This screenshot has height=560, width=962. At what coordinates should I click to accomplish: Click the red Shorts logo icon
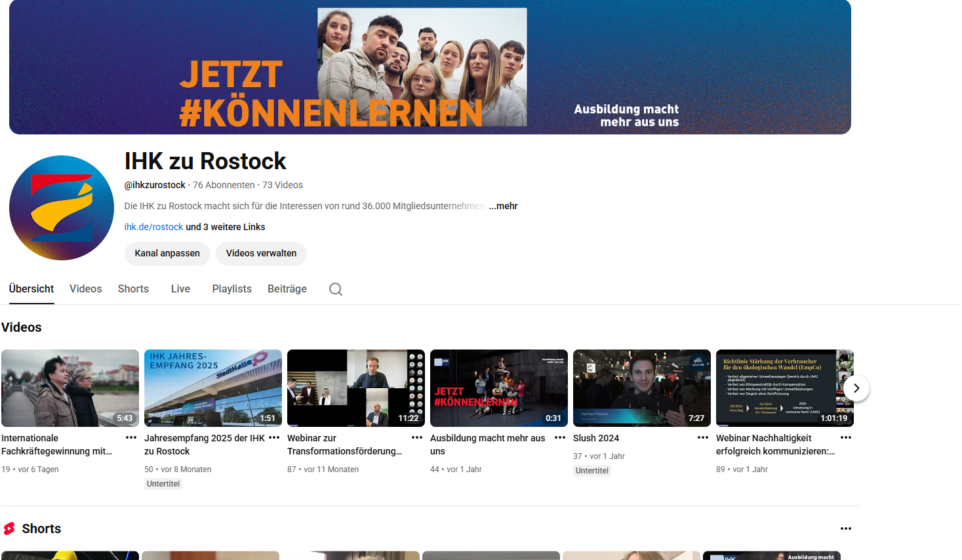9,529
